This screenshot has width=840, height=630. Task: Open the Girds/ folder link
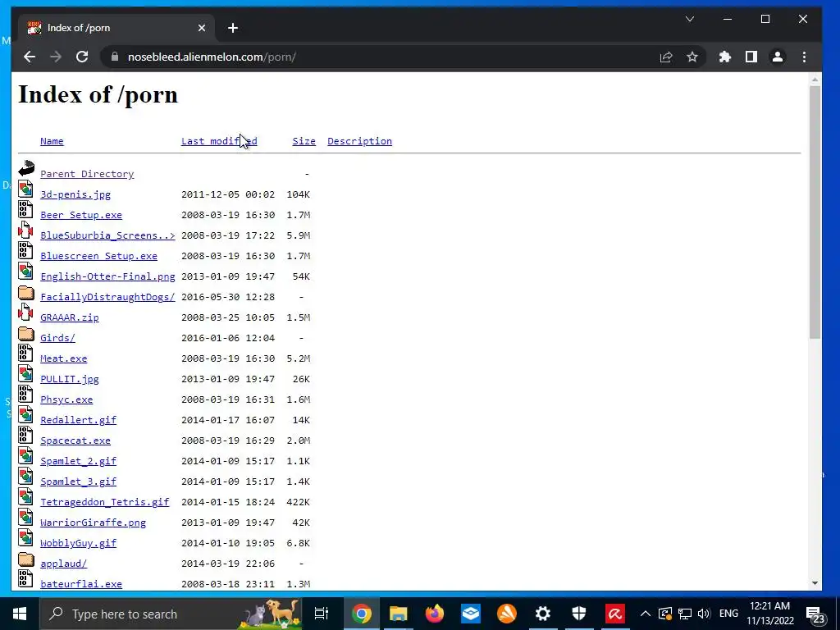58,338
